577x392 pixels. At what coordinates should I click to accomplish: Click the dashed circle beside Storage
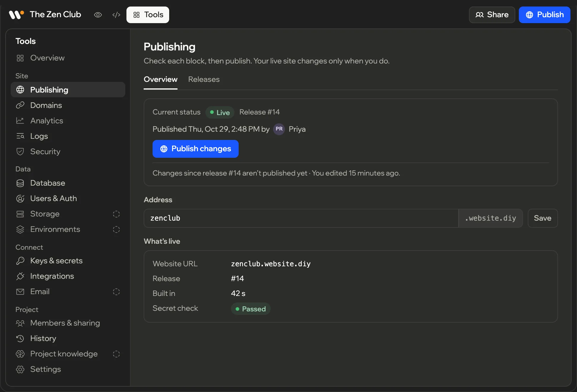coord(116,214)
